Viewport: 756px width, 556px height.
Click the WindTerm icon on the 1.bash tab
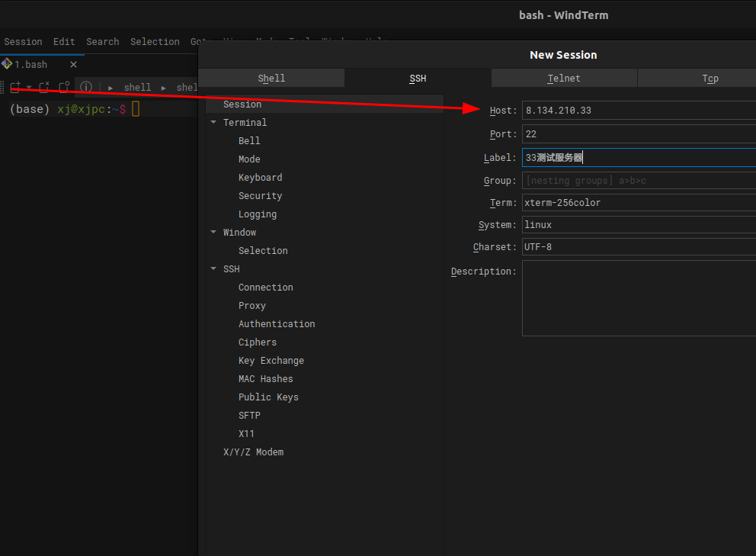(6, 64)
